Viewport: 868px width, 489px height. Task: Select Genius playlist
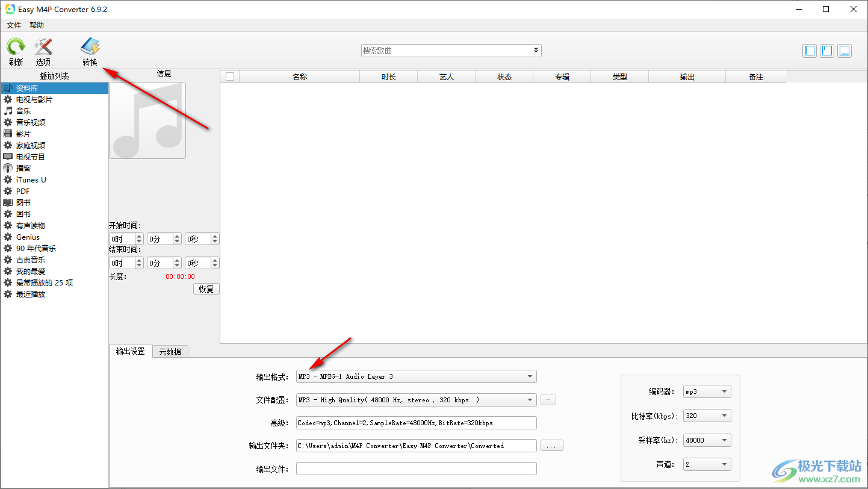pyautogui.click(x=55, y=237)
